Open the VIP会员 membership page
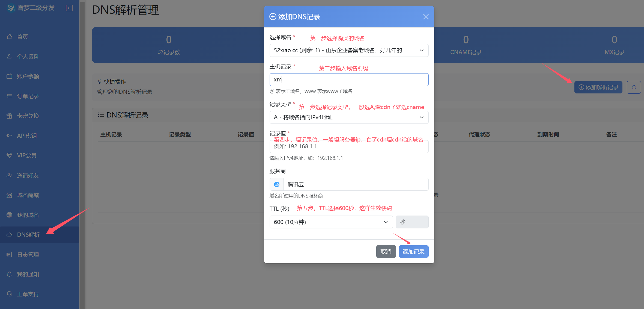This screenshot has height=309, width=644. coord(26,155)
